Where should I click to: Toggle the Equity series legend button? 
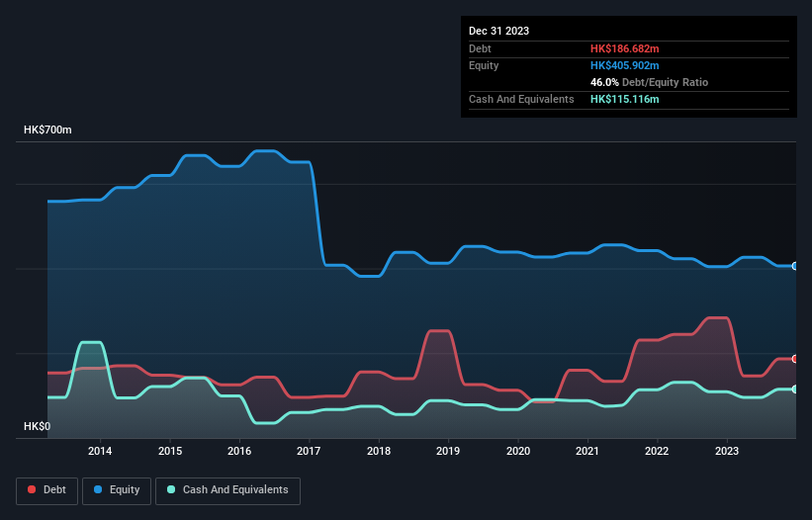pyautogui.click(x=117, y=490)
